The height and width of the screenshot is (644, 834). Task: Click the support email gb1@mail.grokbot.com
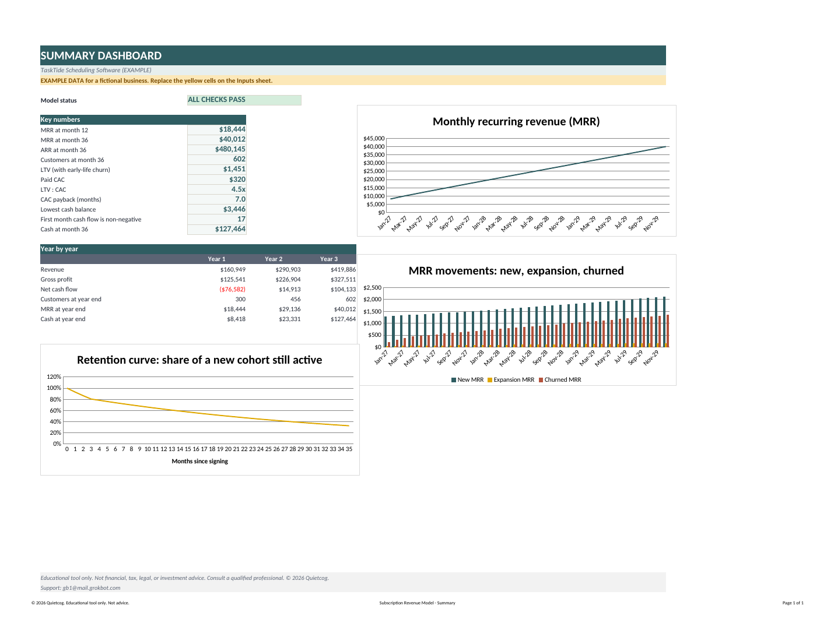(x=92, y=588)
